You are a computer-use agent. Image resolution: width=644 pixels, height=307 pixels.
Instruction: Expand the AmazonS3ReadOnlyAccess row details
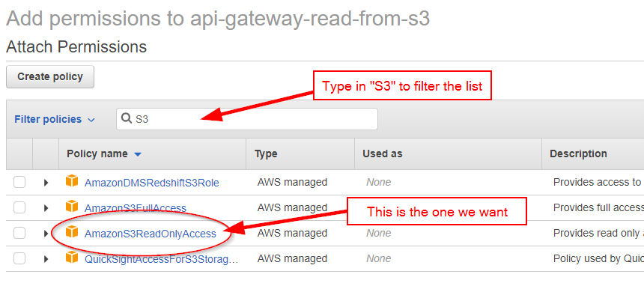[x=46, y=234]
